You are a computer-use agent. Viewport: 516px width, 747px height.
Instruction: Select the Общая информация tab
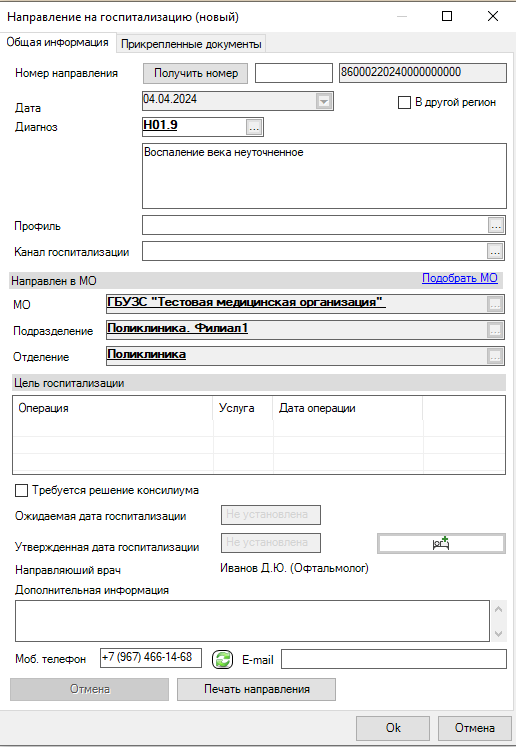pyautogui.click(x=58, y=42)
